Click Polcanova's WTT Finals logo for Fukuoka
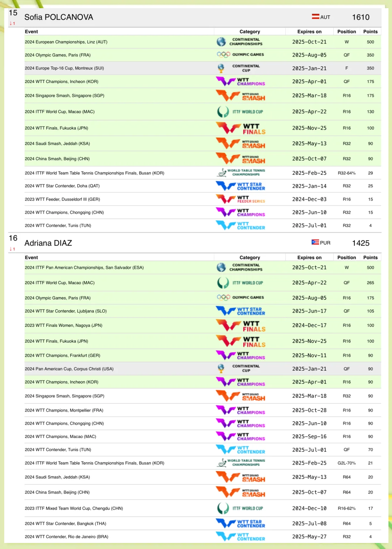This screenshot has width=392, height=549. tap(241, 128)
